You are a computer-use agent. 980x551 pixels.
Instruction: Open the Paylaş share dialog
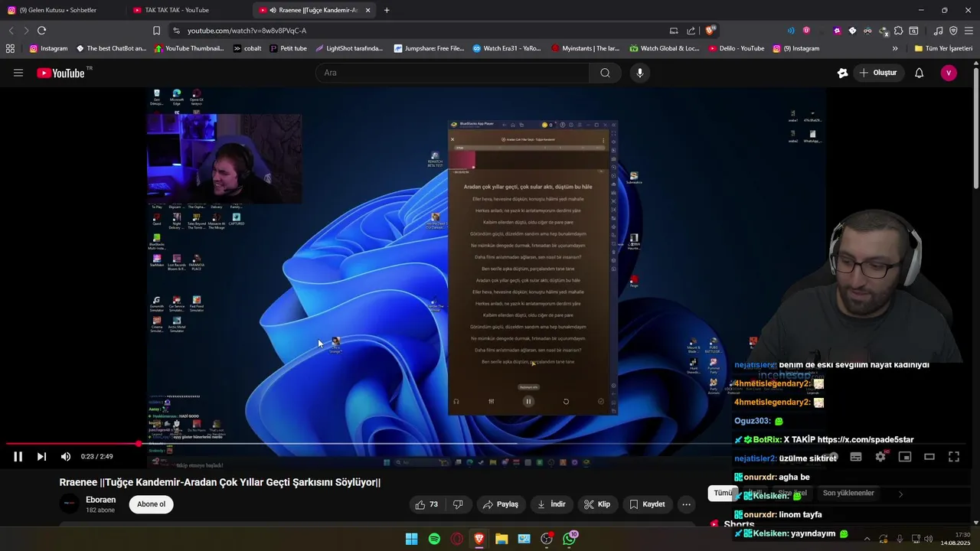point(501,504)
